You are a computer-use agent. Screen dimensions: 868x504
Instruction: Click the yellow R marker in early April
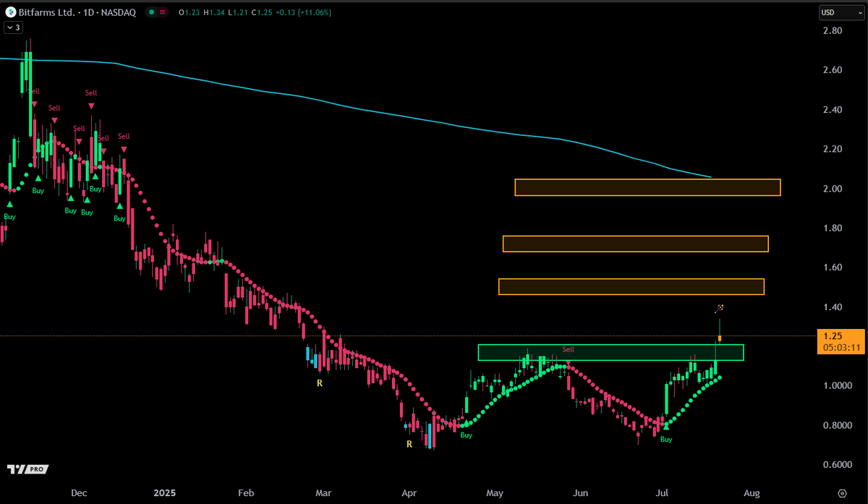click(409, 444)
